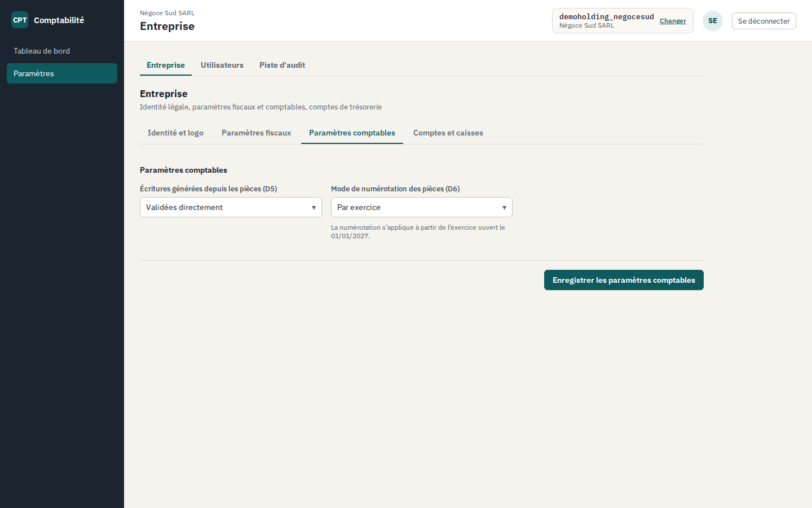Click the demoholding_negocesud company selector box
The width and height of the screenshot is (812, 508).
[623, 21]
